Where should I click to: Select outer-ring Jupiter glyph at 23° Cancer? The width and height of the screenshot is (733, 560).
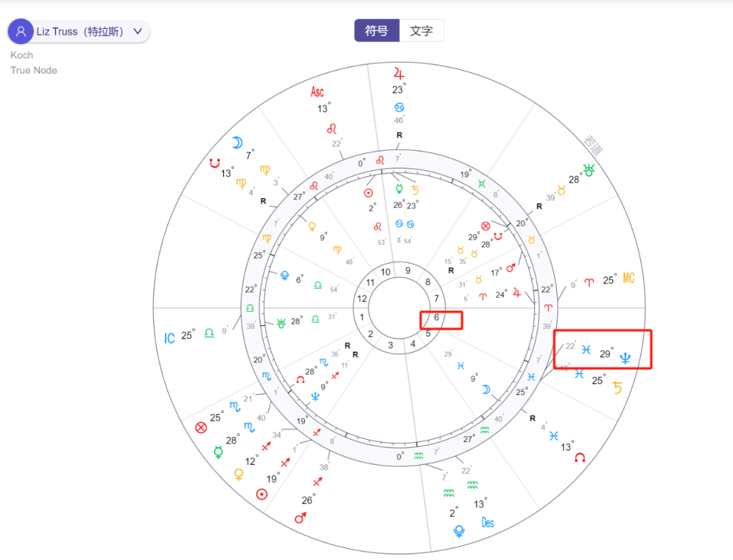coord(399,73)
